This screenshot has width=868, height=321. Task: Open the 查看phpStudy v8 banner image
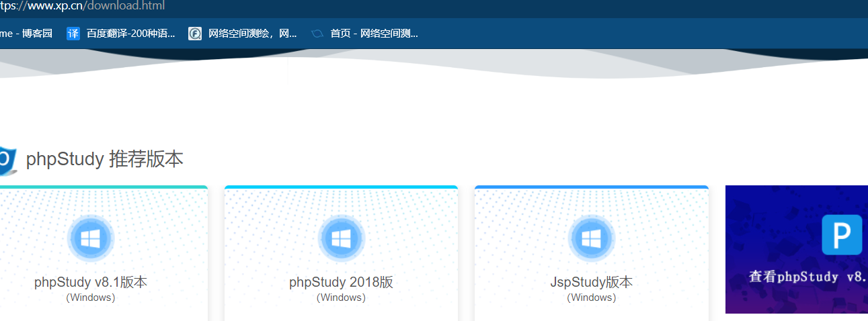pyautogui.click(x=797, y=249)
